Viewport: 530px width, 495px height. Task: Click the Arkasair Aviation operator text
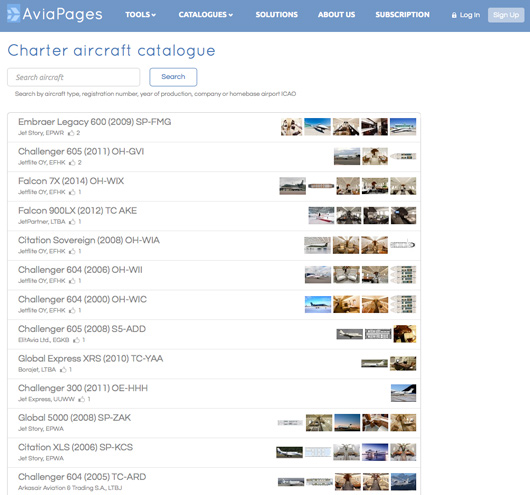(70, 488)
